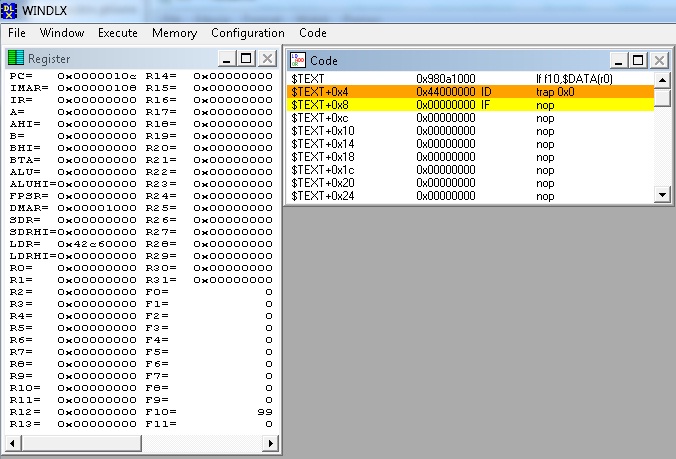
Task: Maximize the Code window
Action: (x=639, y=60)
